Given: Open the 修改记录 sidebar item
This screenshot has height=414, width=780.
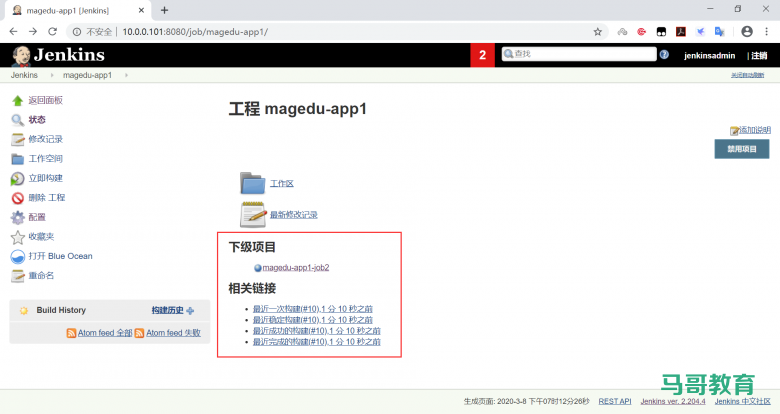Looking at the screenshot, I should click(45, 139).
